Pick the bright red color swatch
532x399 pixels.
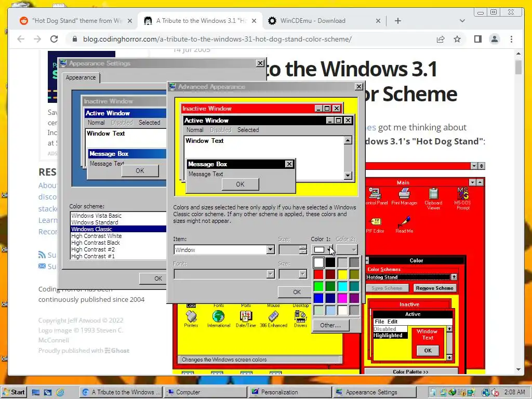pos(318,274)
